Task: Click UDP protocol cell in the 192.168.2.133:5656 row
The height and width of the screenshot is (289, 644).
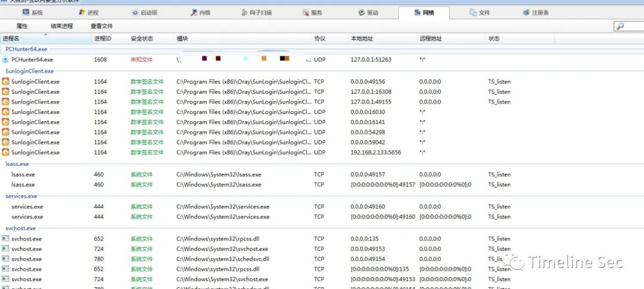Action: (320, 152)
